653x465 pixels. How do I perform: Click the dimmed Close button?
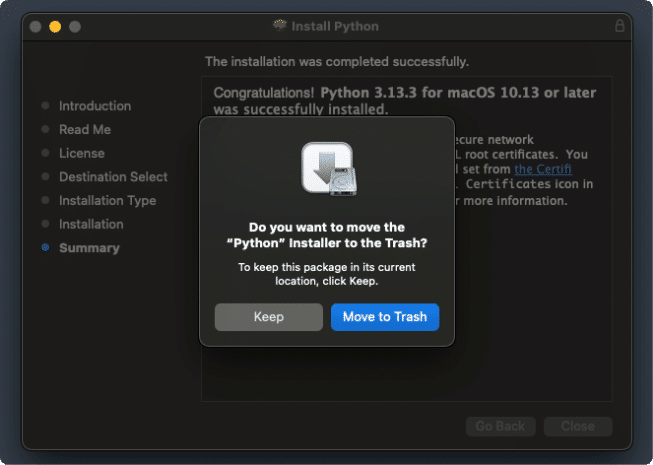coord(578,426)
